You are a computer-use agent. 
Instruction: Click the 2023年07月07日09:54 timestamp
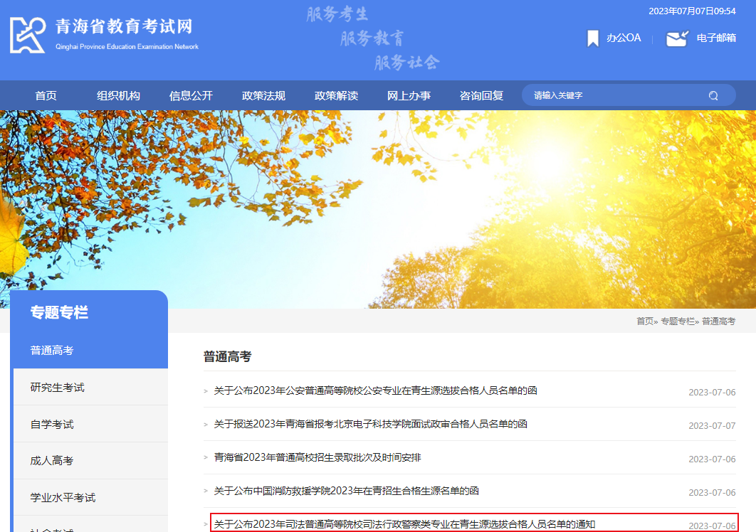coord(692,11)
